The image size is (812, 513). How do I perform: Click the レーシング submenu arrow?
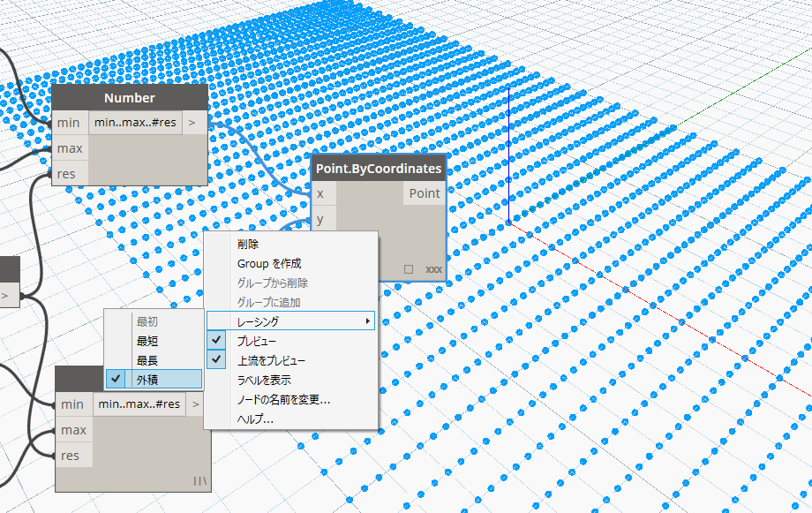(368, 321)
